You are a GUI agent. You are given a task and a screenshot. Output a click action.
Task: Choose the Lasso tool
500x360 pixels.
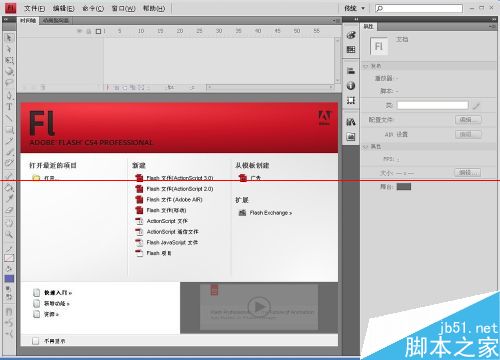(x=9, y=82)
